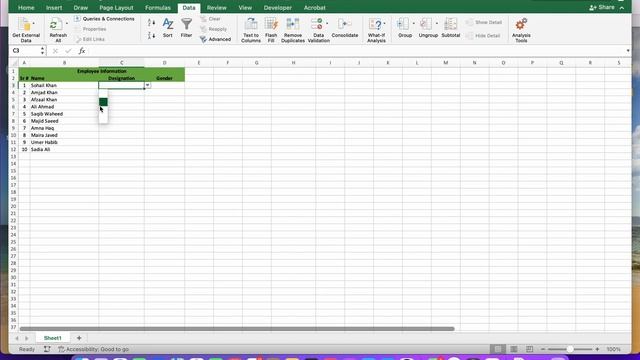Select cell with Sohail Khan
This screenshot has width=640, height=360.
tap(64, 85)
